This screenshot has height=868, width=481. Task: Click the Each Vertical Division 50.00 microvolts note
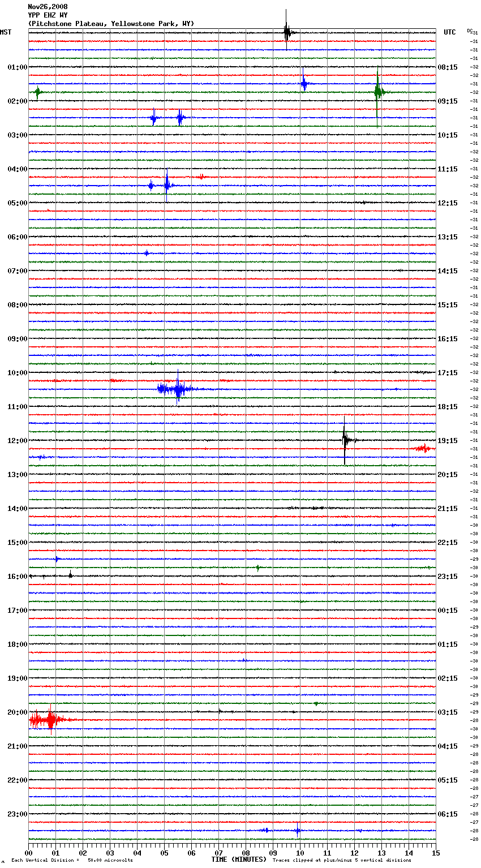(x=72, y=861)
